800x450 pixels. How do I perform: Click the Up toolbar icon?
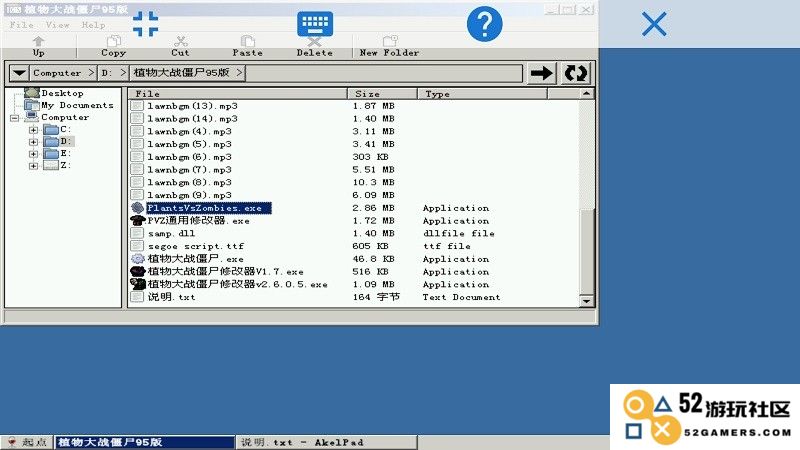[x=38, y=41]
